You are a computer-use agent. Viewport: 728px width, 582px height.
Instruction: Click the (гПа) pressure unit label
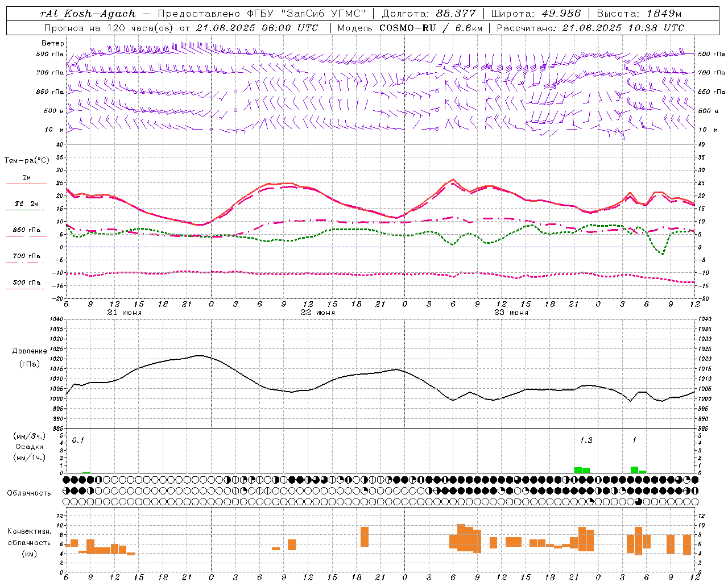(30, 364)
